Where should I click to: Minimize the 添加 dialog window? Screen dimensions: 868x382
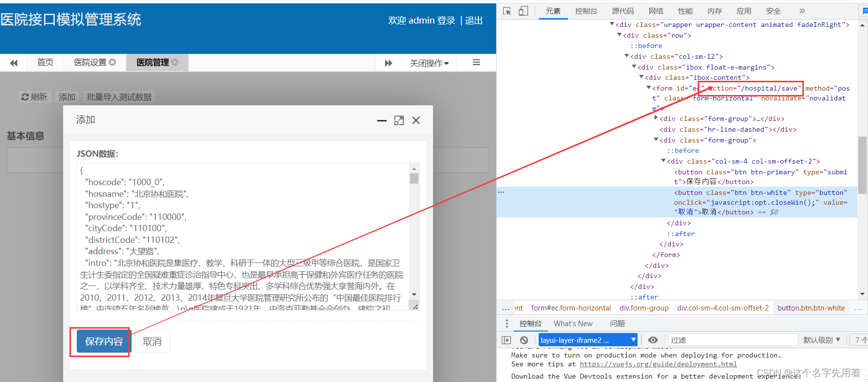point(382,120)
